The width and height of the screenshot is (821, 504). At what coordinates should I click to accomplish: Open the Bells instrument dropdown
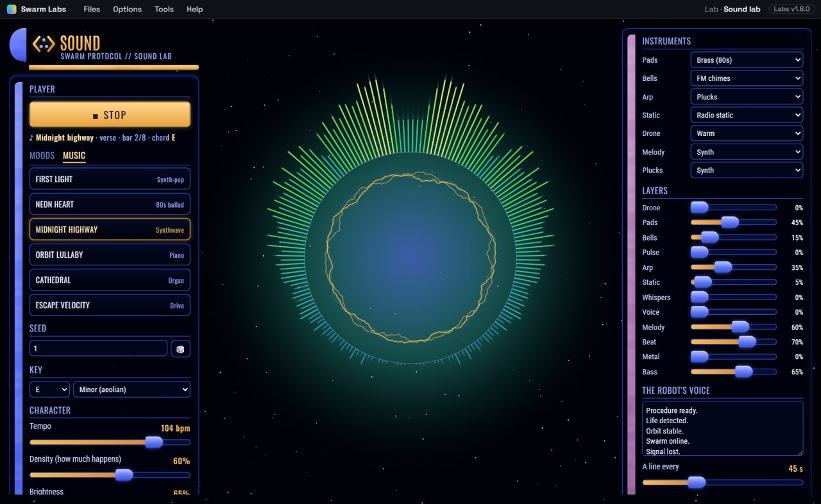(747, 78)
